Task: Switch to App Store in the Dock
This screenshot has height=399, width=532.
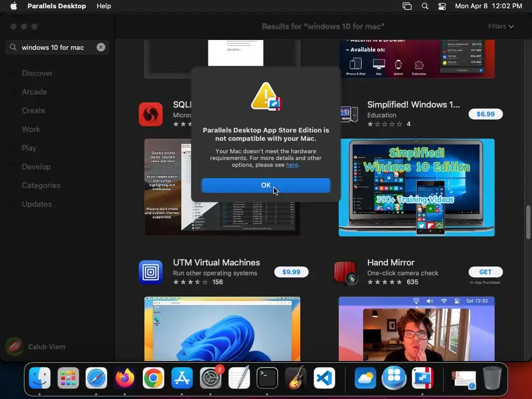Action: pyautogui.click(x=182, y=378)
